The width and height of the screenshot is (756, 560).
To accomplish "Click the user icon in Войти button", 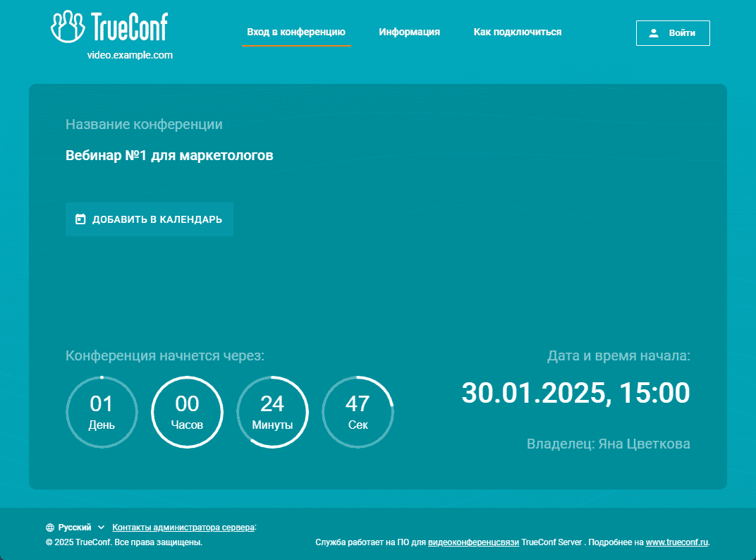I will point(653,33).
